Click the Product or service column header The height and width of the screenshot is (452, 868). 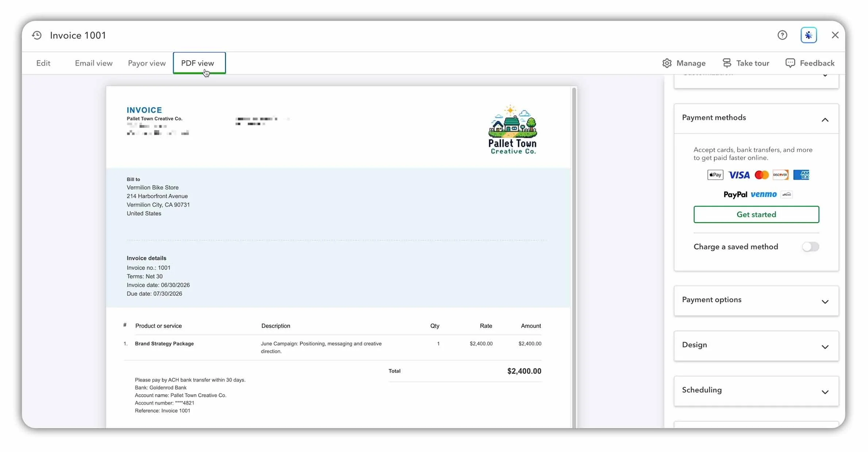pyautogui.click(x=158, y=326)
